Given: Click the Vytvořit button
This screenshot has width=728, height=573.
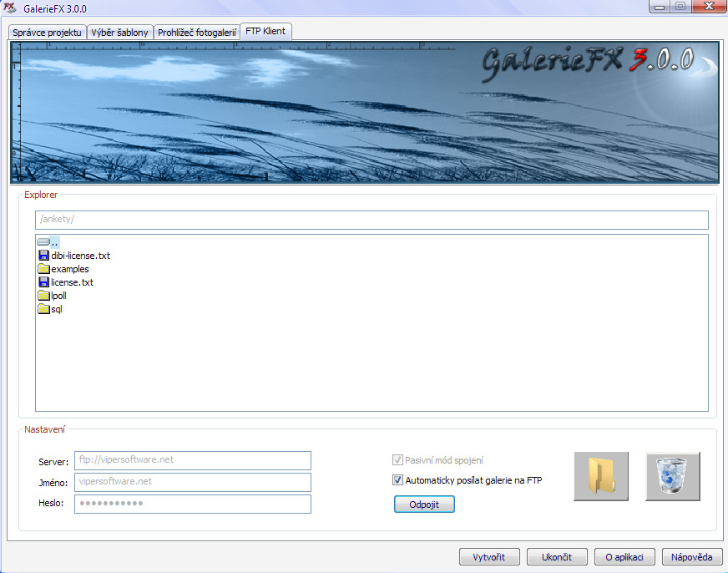Looking at the screenshot, I should pyautogui.click(x=489, y=557).
